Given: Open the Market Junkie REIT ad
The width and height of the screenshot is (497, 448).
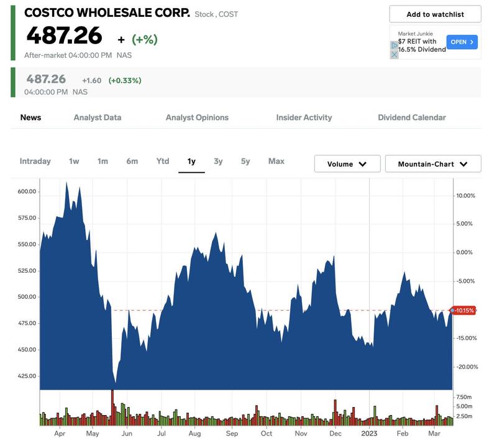Looking at the screenshot, I should [x=462, y=42].
